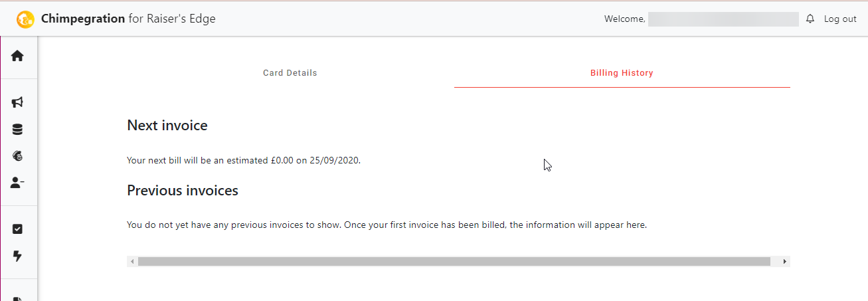Viewport: 868px width, 301px height.
Task: Open the document icon at sidebar bottom
Action: pyautogui.click(x=17, y=298)
